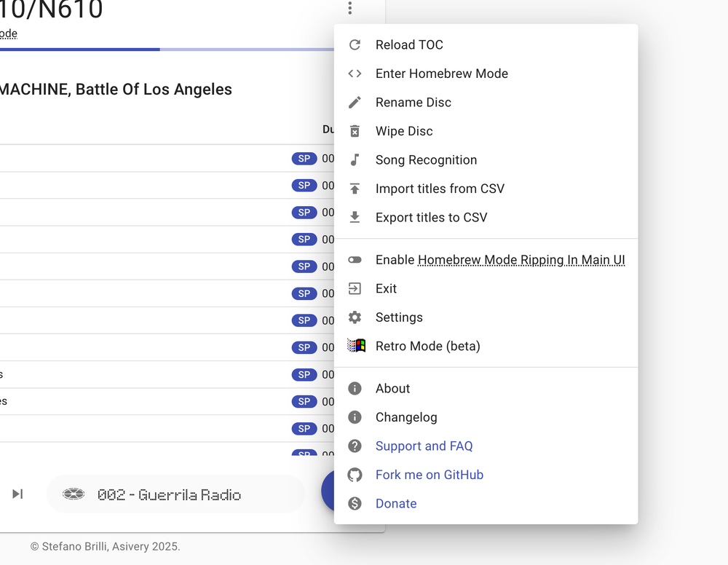Image resolution: width=728 pixels, height=565 pixels.
Task: Toggle Enable Homebrew Mode Ripping In Main UI
Action: (x=486, y=260)
